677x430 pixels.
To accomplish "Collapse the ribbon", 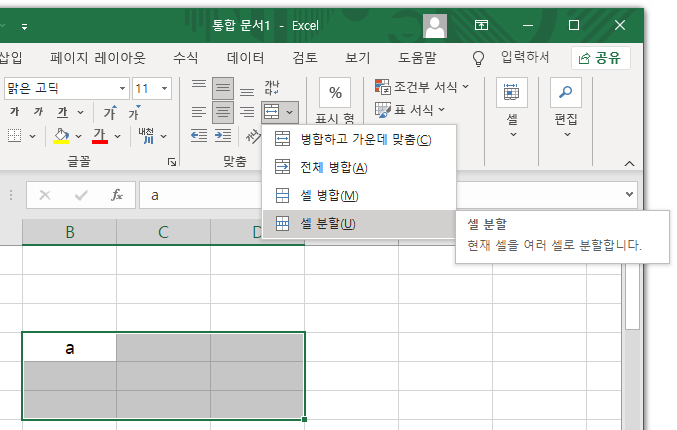I will coord(630,163).
